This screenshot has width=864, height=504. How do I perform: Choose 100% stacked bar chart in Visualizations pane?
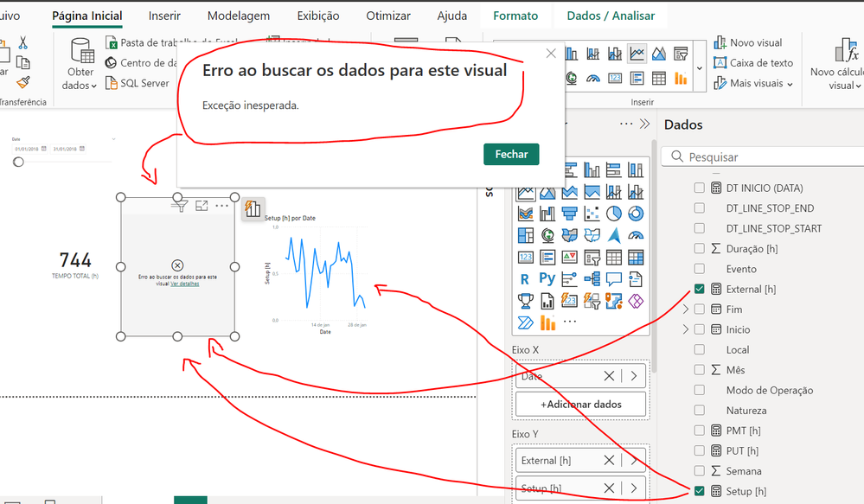pos(613,169)
